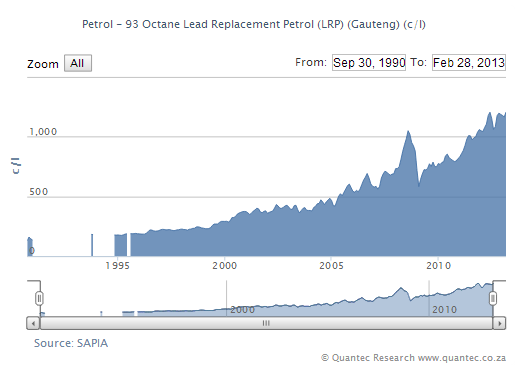The width and height of the screenshot is (521, 376).
Task: Click the 1,000 y-axis label
Action: (43, 132)
